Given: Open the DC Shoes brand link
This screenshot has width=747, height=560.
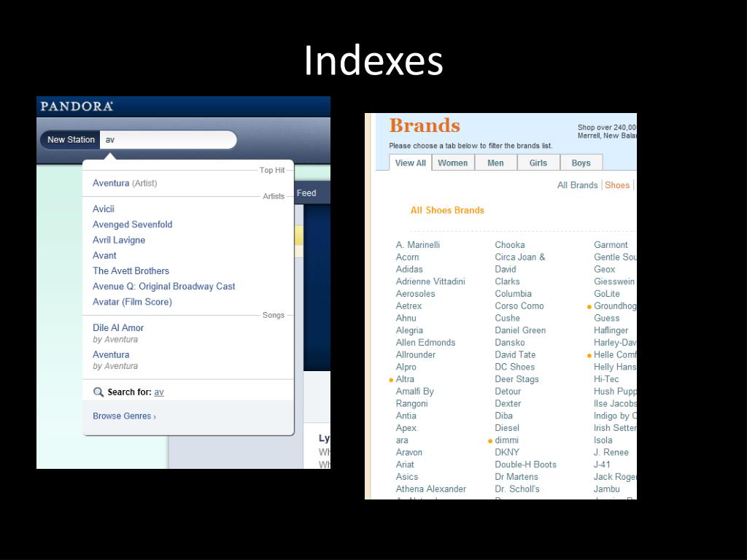Looking at the screenshot, I should coord(514,367).
